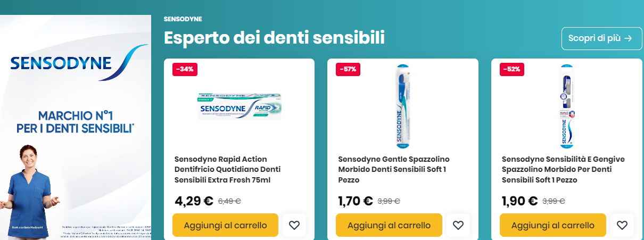Click the dentist photo in Sensodyne banner
Screen dimensions: 644x240
[28, 192]
